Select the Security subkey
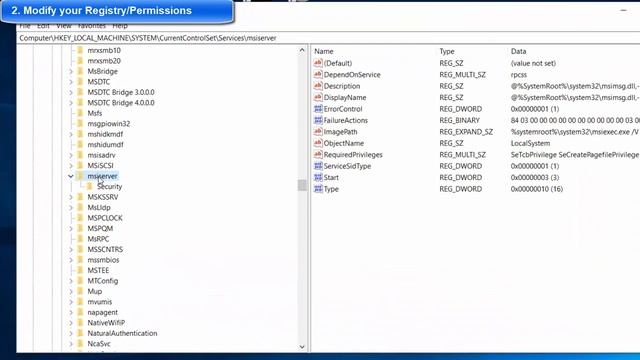 point(110,186)
